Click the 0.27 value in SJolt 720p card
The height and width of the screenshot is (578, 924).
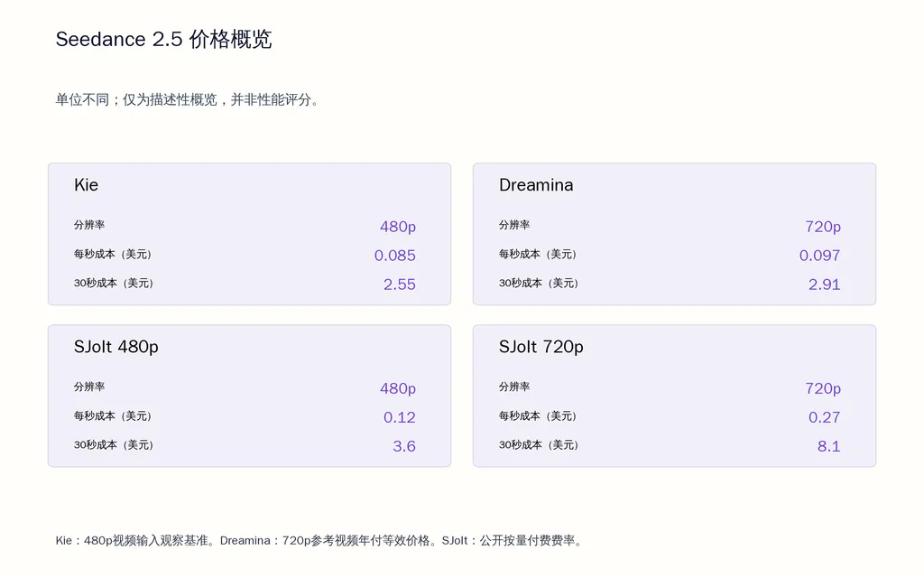[825, 417]
